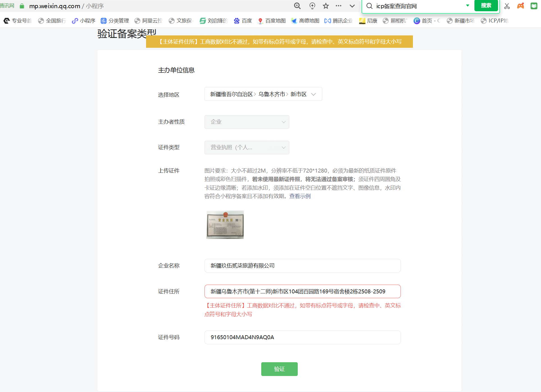Click the lightning speed-mode icon in address bar
This screenshot has width=541, height=392.
click(x=312, y=6)
